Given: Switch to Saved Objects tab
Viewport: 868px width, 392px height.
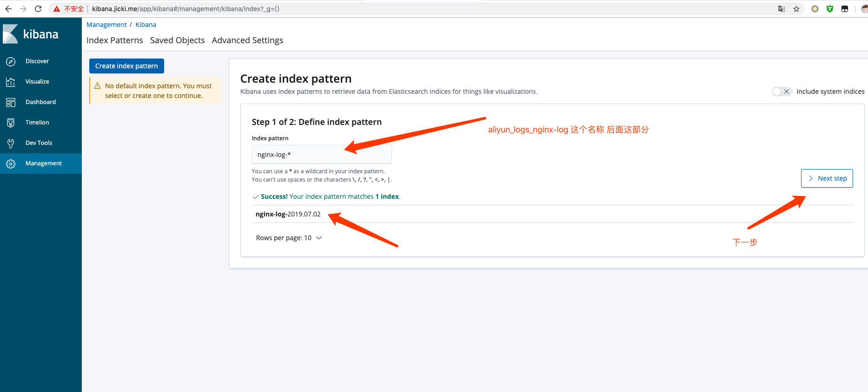Looking at the screenshot, I should click(177, 40).
